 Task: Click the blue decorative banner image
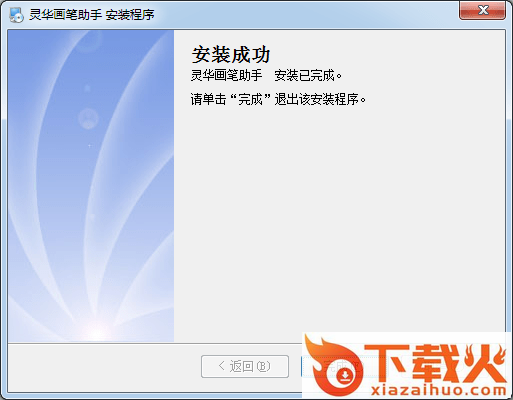pos(91,186)
